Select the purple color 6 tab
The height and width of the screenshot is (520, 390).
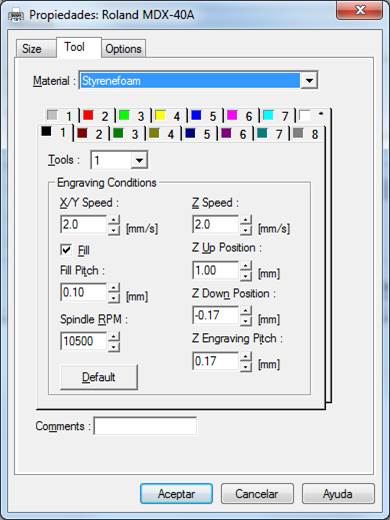(235, 134)
